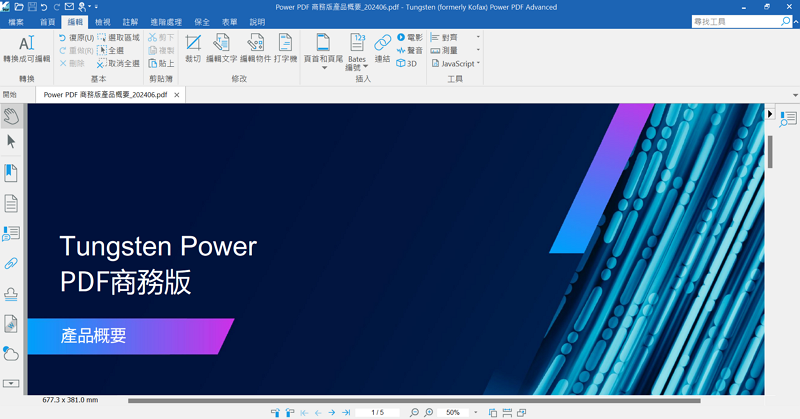Open the 檔案 menu tab
The image size is (800, 419).
click(17, 21)
